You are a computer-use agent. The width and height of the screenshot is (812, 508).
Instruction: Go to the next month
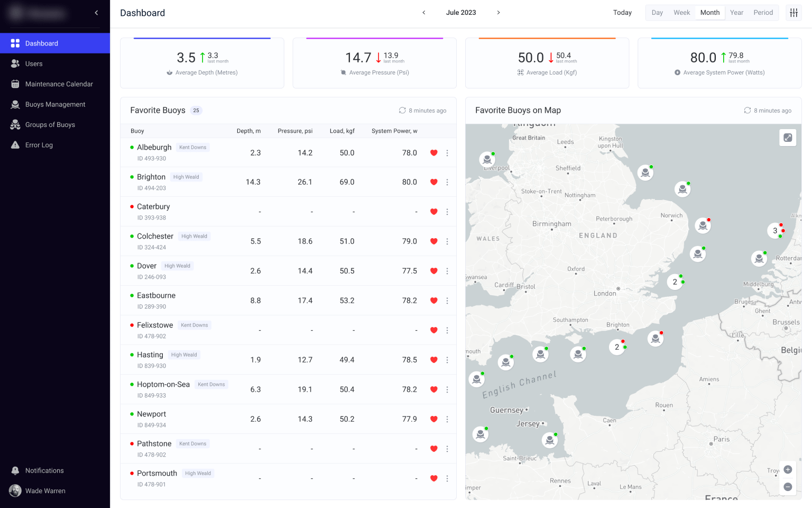[x=498, y=12]
